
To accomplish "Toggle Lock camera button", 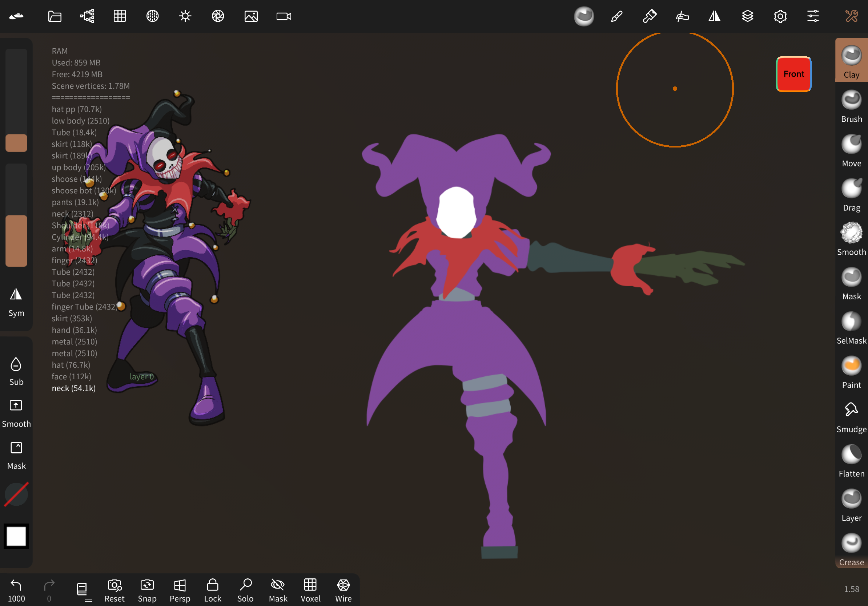I will coord(213,590).
